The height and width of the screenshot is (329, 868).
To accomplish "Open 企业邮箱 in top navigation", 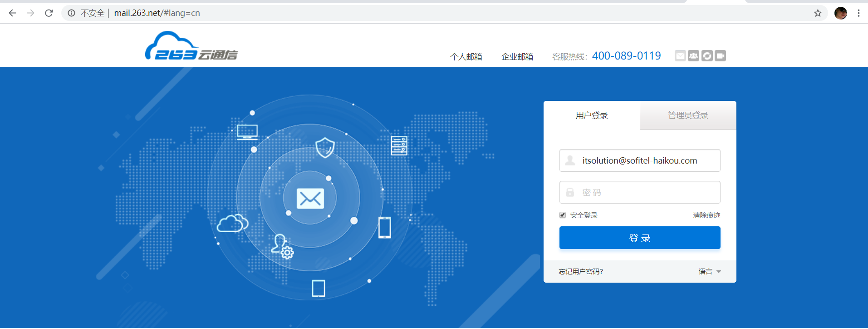I will [x=517, y=56].
